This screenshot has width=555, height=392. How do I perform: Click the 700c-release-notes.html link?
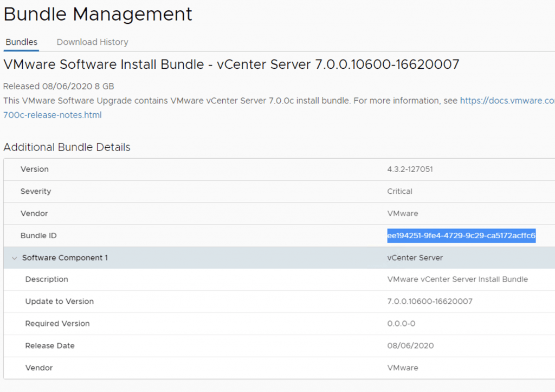[x=52, y=115]
